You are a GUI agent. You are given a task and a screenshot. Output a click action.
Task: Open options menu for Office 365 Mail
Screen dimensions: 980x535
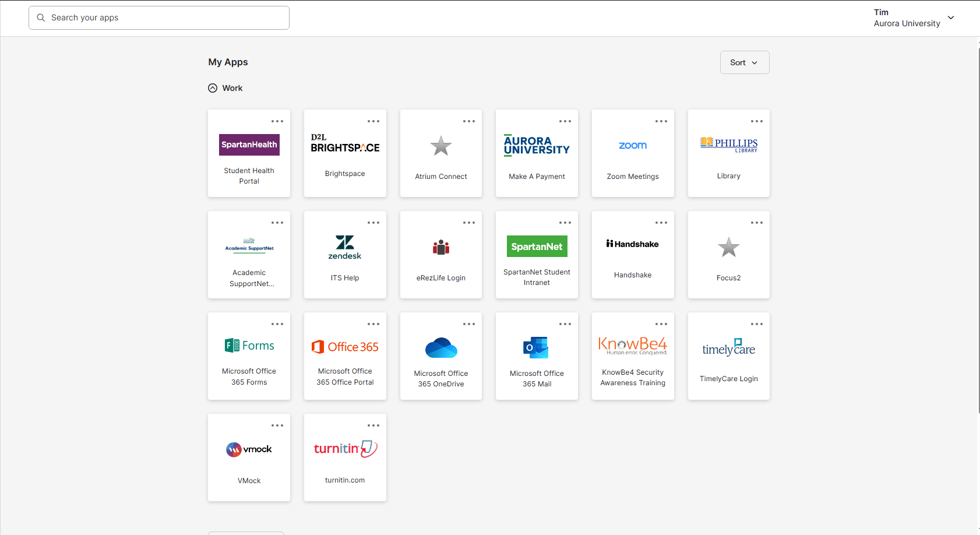click(x=565, y=324)
